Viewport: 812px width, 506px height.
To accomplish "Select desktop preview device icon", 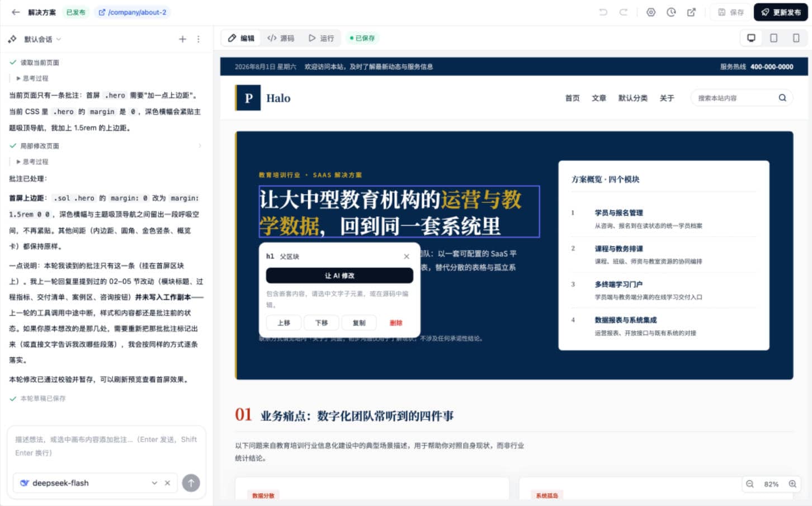I will pos(751,38).
